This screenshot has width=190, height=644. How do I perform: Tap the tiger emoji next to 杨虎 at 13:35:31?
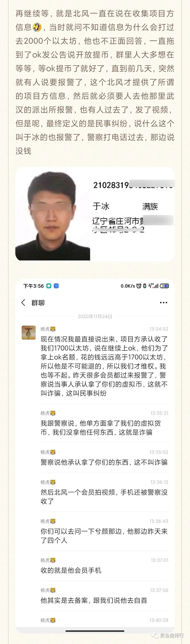[x=53, y=413]
